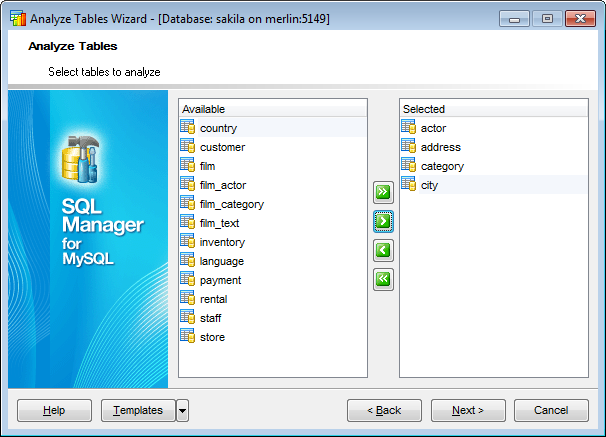The height and width of the screenshot is (437, 606).
Task: Select city in the Selected list
Action: pyautogui.click(x=429, y=185)
